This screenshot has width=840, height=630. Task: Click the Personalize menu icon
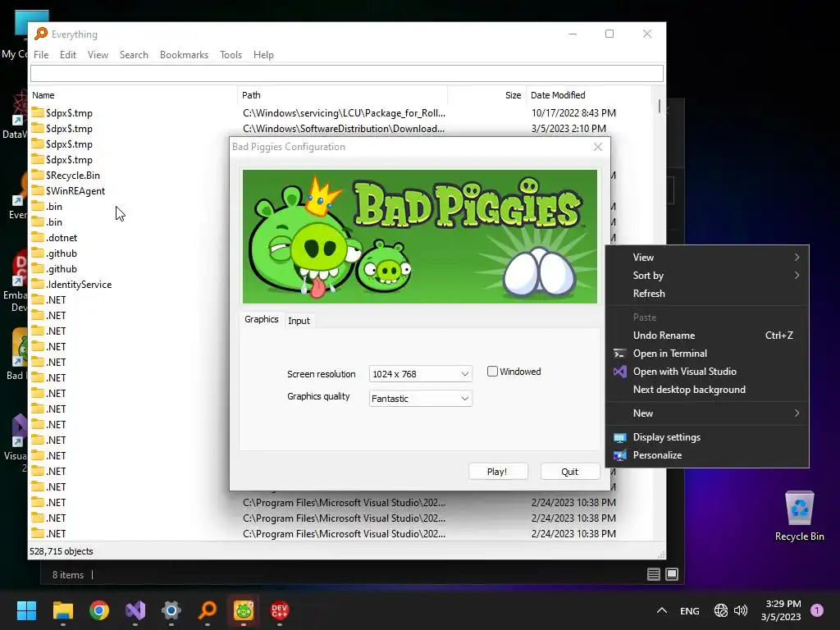tap(620, 455)
